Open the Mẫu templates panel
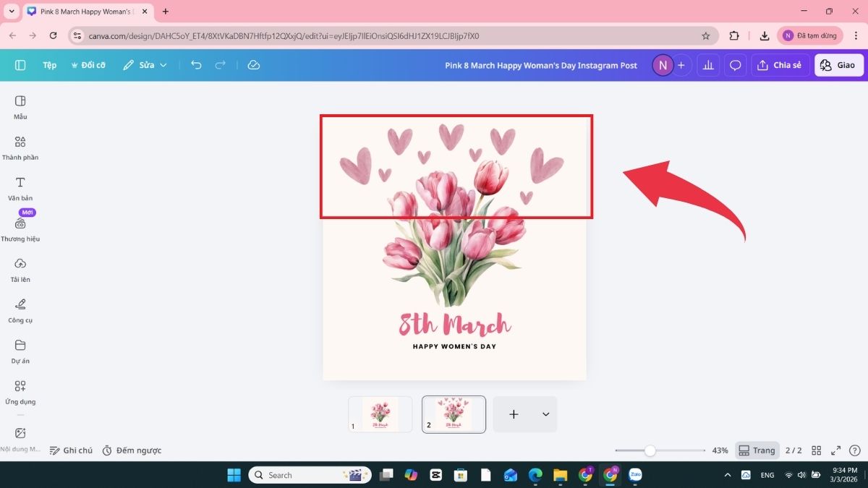 (20, 107)
